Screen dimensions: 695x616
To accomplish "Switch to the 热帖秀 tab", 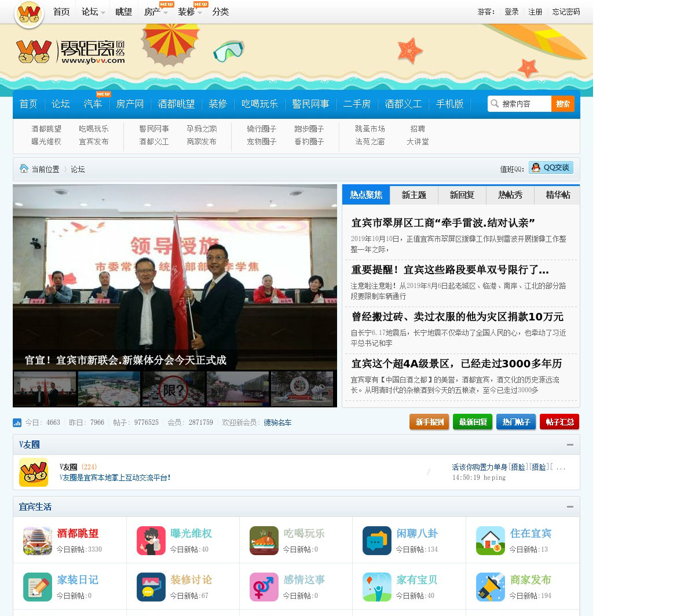I will point(510,195).
